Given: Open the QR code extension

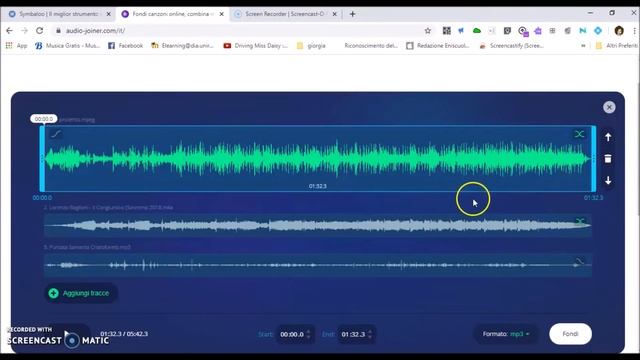Looking at the screenshot, I should pos(447,31).
